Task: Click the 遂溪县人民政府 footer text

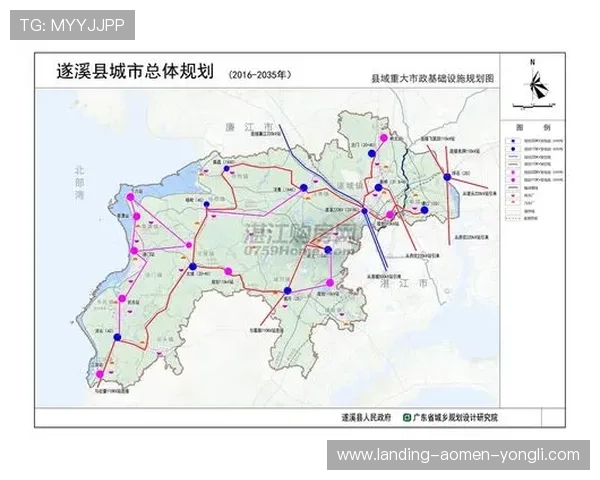Action: coord(367,418)
